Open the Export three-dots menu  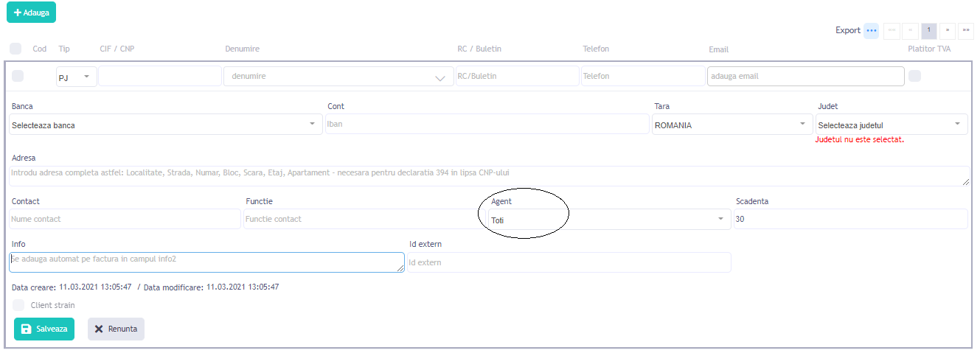(x=871, y=30)
